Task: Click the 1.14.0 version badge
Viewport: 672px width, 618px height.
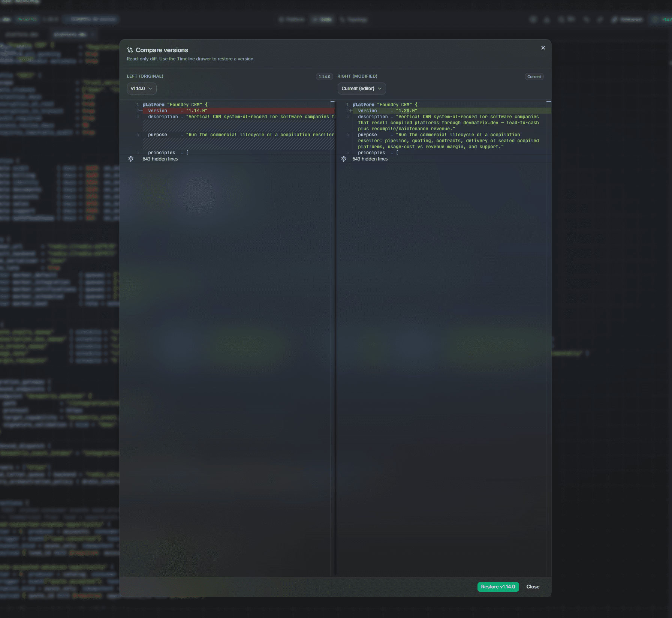Action: (325, 76)
